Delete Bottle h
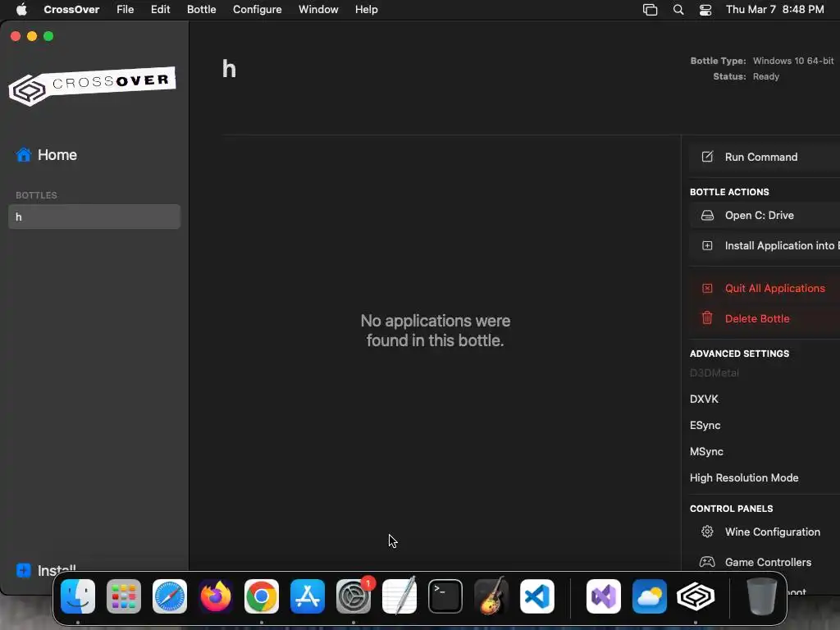The width and height of the screenshot is (840, 630). click(765, 319)
